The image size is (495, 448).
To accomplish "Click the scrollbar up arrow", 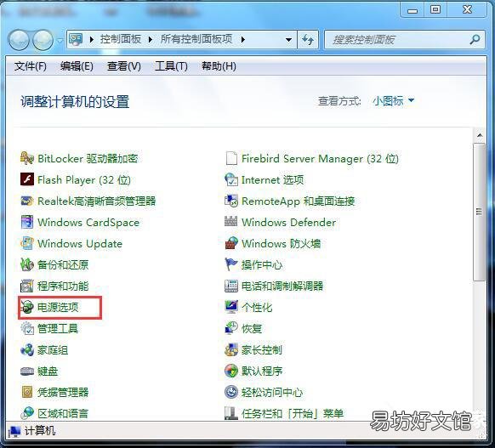I will pyautogui.click(x=480, y=136).
